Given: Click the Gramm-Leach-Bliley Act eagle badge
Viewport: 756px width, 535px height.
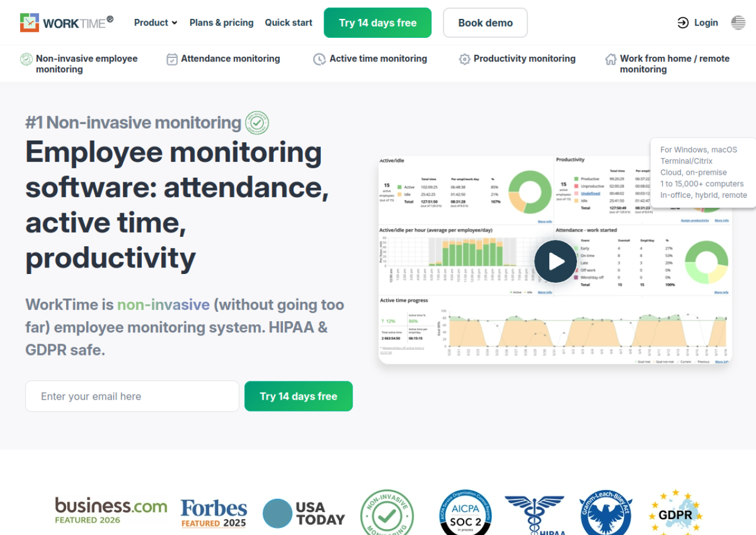Looking at the screenshot, I should (606, 513).
